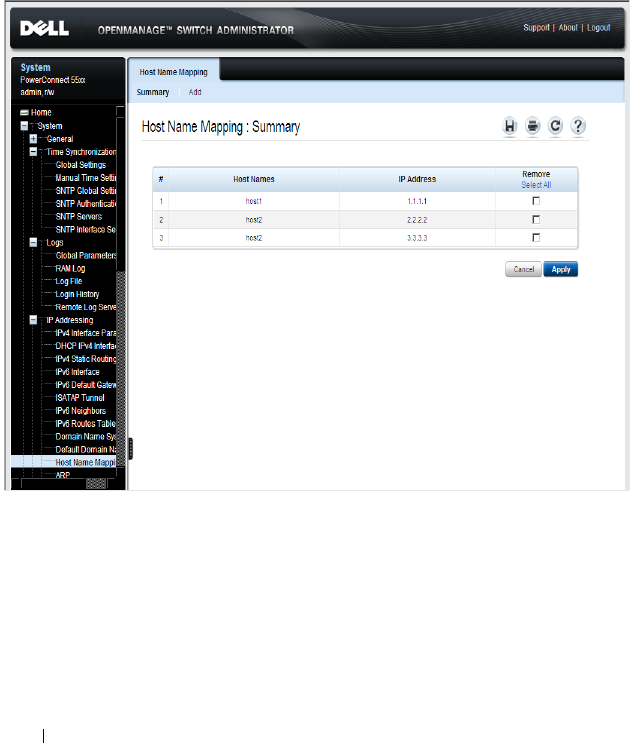Select IPv4 Interface Parameters tree item
641x743 pixels.
tap(86, 333)
